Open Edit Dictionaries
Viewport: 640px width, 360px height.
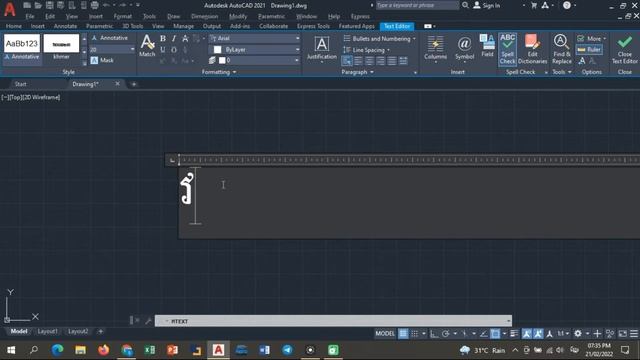tap(532, 49)
